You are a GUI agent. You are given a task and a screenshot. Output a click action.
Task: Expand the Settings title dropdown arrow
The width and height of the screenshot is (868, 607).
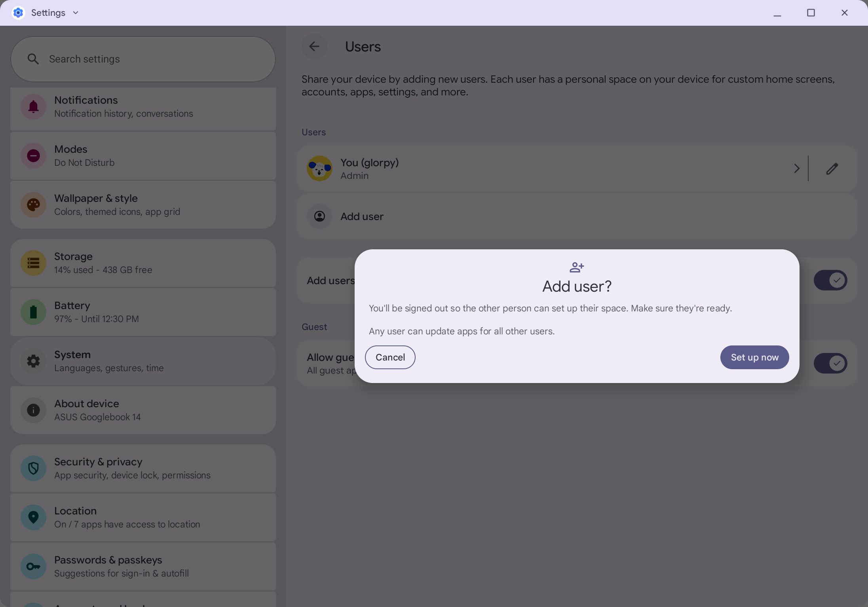click(x=76, y=13)
